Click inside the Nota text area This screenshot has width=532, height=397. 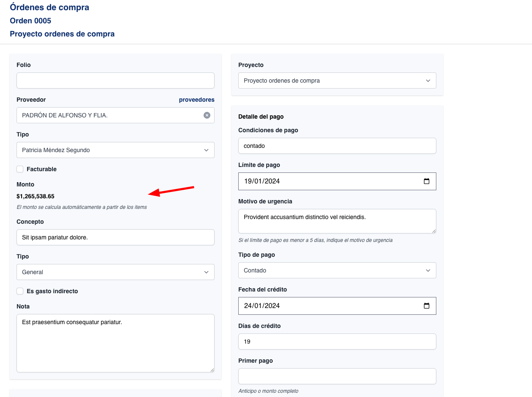tap(115, 343)
